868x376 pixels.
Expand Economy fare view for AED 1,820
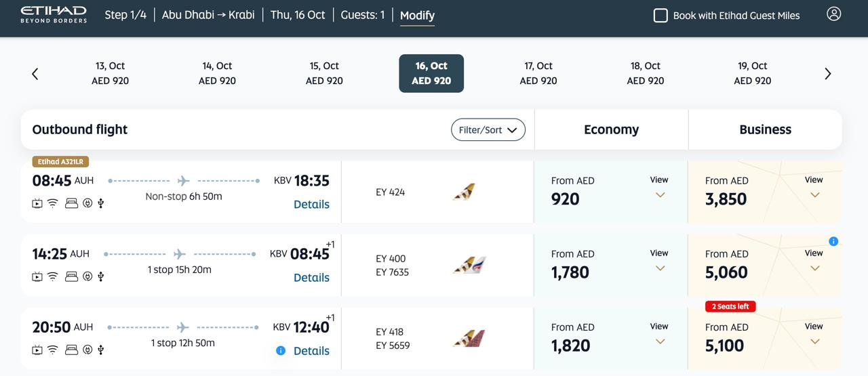point(659,334)
